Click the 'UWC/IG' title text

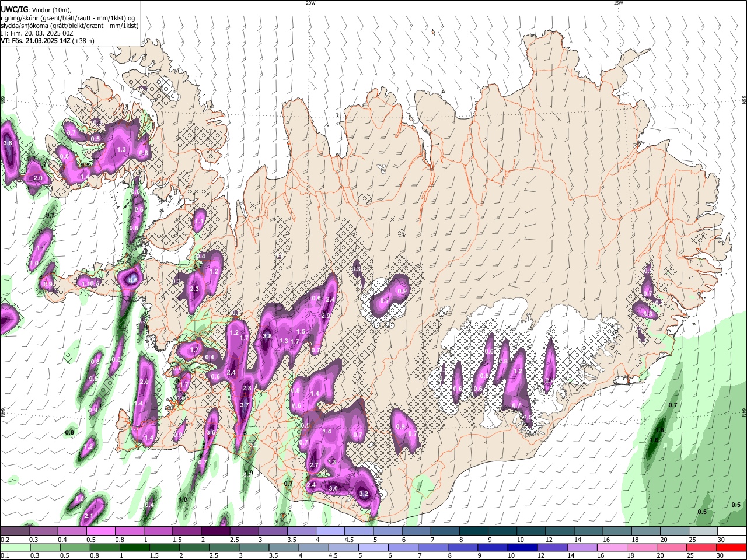pos(14,9)
